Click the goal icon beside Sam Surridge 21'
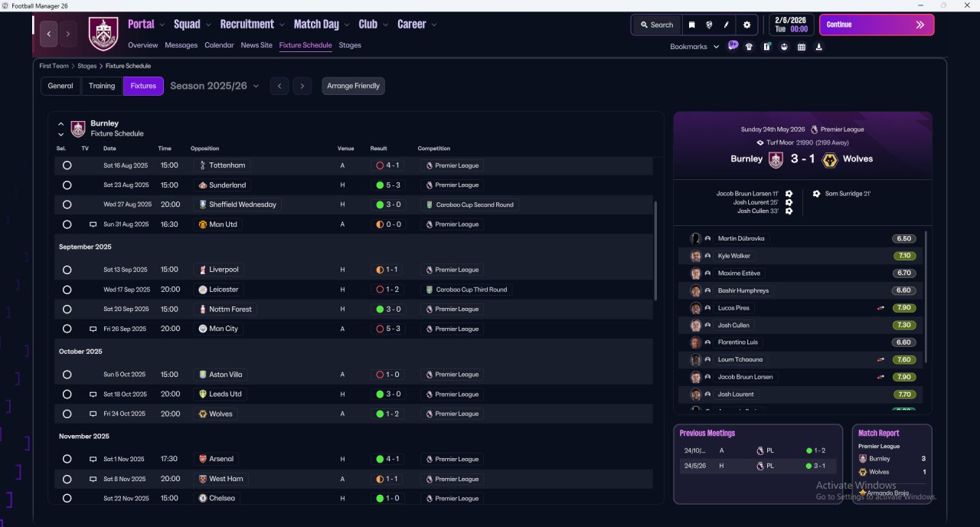980x527 pixels. point(816,194)
